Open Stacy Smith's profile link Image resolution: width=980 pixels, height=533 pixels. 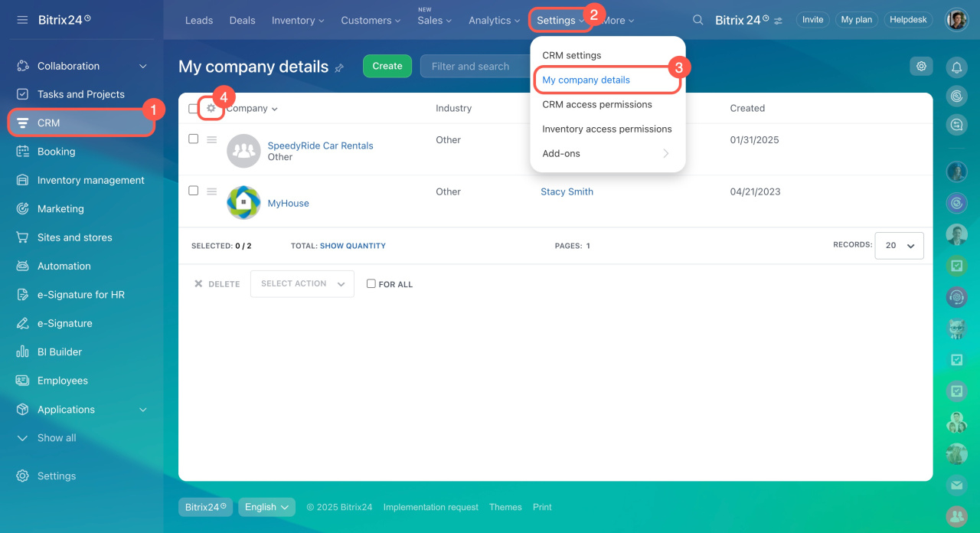(567, 192)
